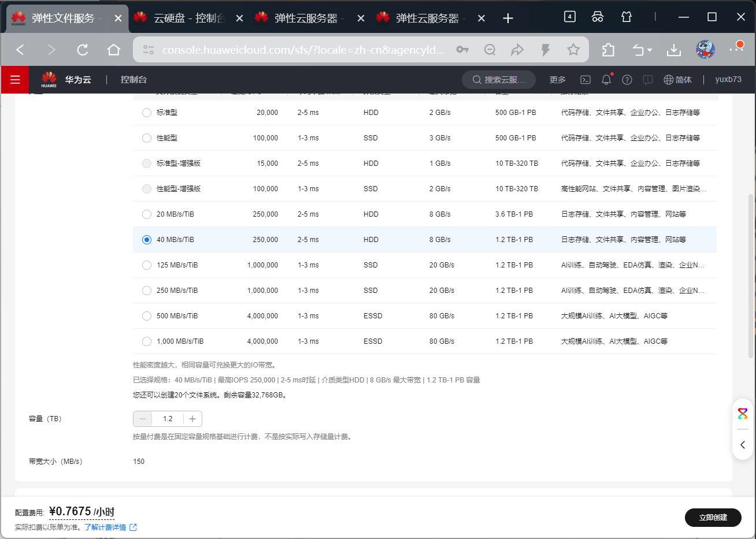Screen dimensions: 756x539
Task: Click the site settings icon in address bar
Action: click(x=149, y=50)
